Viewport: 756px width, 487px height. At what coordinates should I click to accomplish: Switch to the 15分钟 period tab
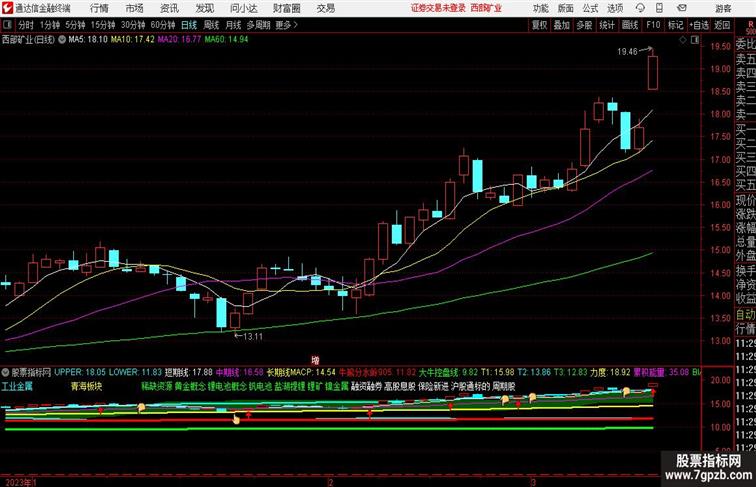(103, 25)
